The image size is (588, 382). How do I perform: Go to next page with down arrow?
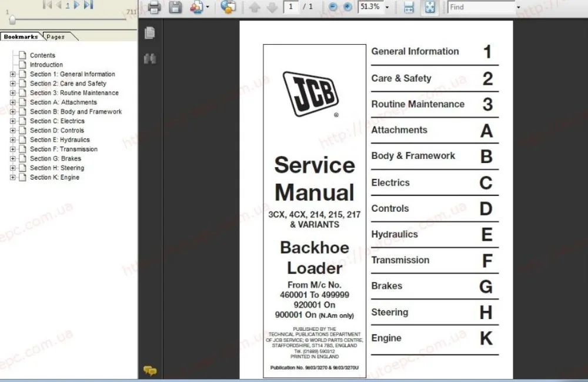click(x=272, y=7)
